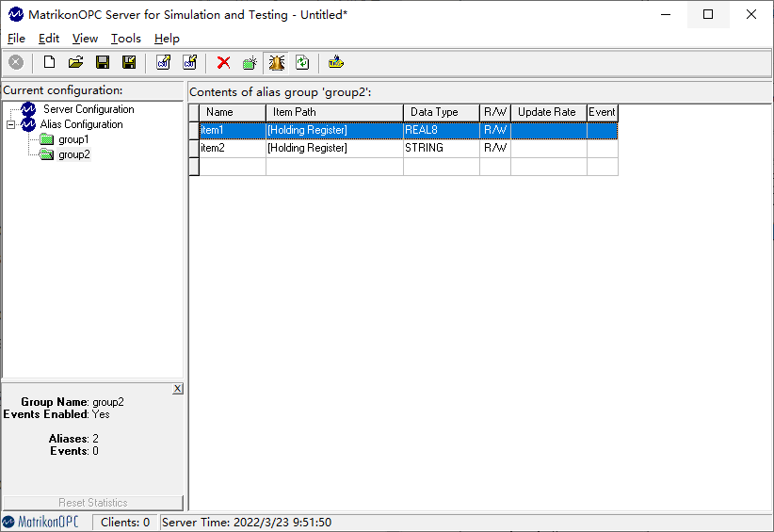Click the Clients: 0 status entry
Image resolution: width=774 pixels, height=532 pixels.
click(125, 523)
